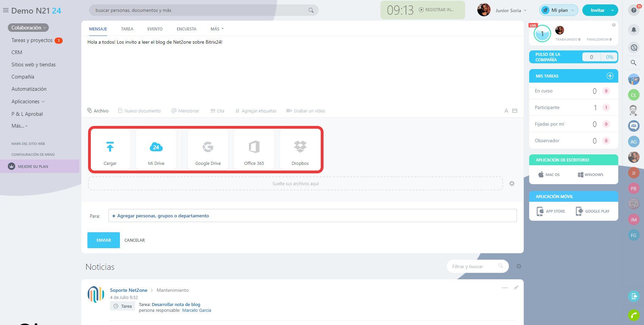Click REGISTRAR IN... to clock in

436,10
